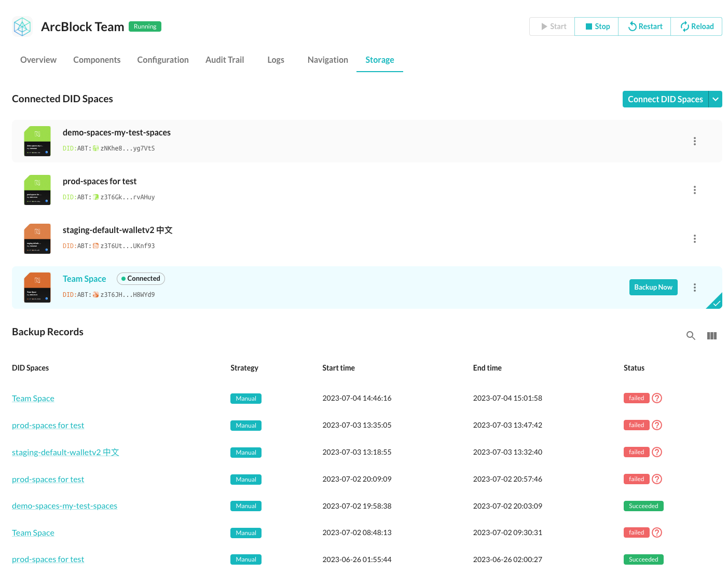The width and height of the screenshot is (728, 574).
Task: Go to the Configuration tab
Action: [163, 60]
